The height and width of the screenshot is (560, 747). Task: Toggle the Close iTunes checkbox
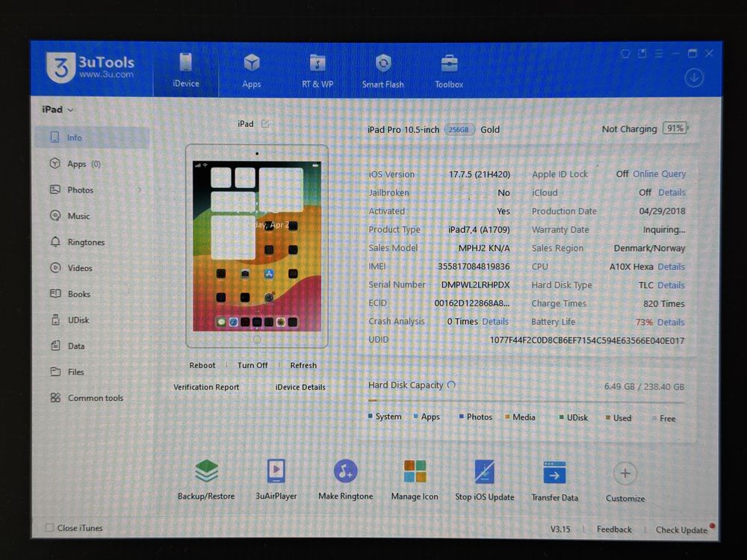coord(49,527)
